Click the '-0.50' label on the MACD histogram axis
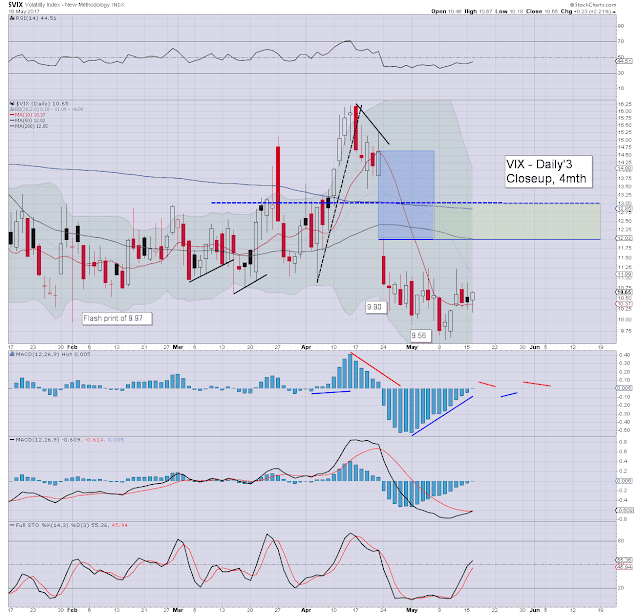 coord(624,430)
